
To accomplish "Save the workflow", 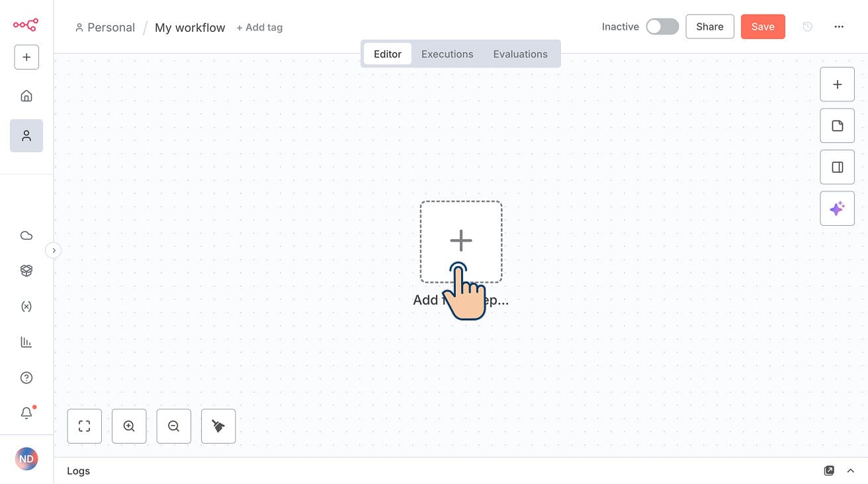I will coord(763,26).
